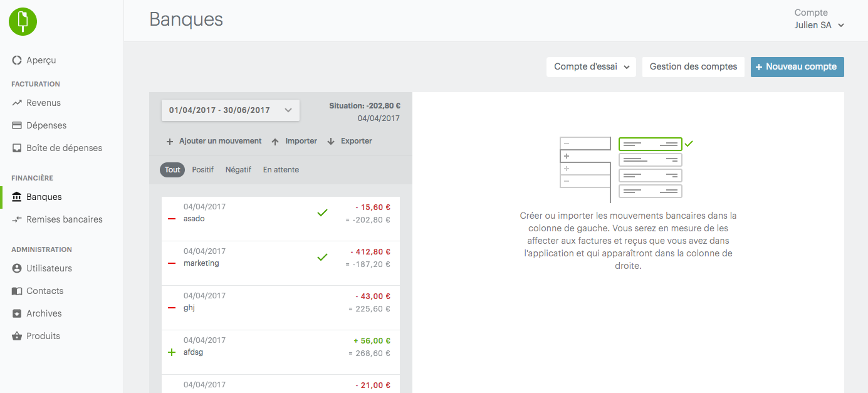Click the Situation: -202,80 € balance text

click(365, 106)
